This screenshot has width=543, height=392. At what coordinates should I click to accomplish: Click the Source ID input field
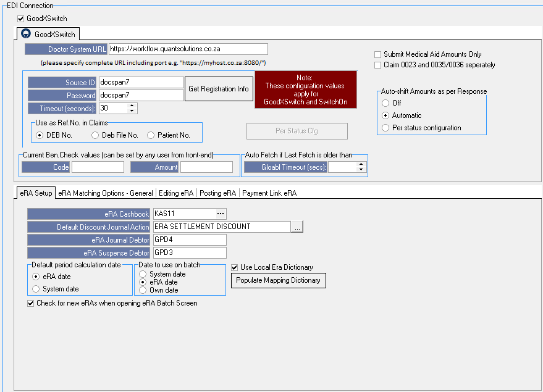[141, 82]
